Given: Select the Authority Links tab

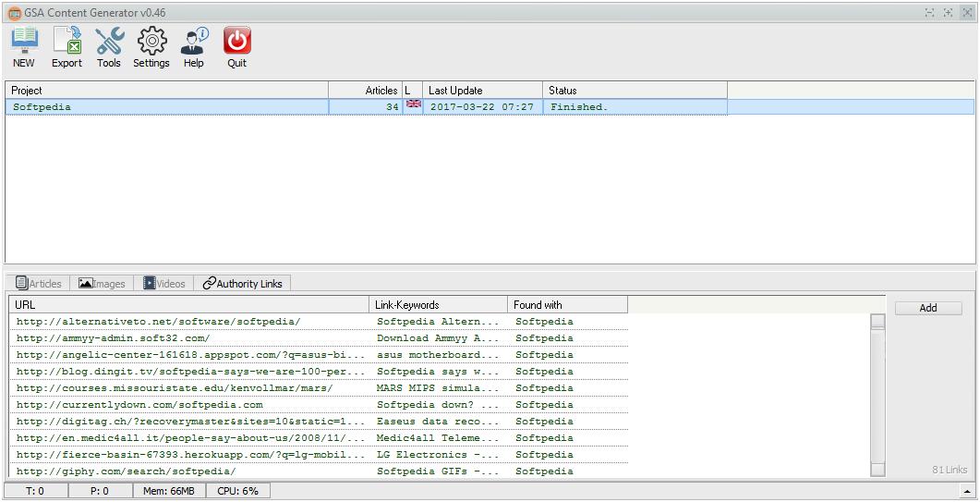Looking at the screenshot, I should [x=242, y=284].
